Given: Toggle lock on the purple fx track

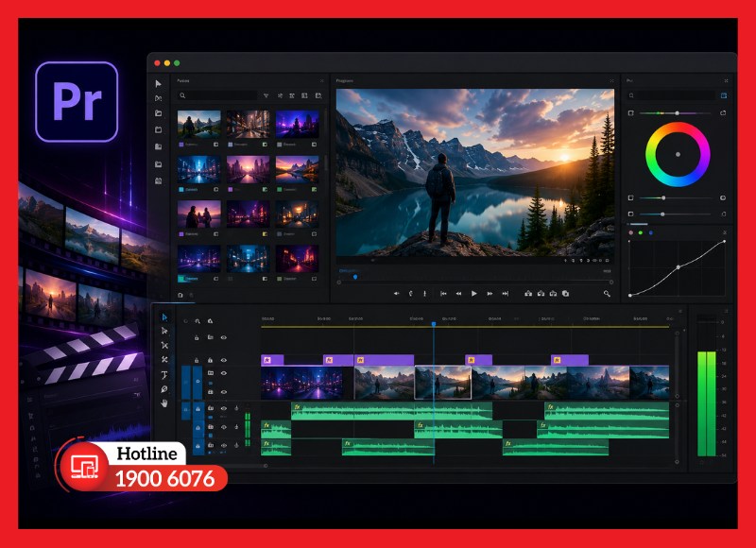Looking at the screenshot, I should [x=197, y=360].
